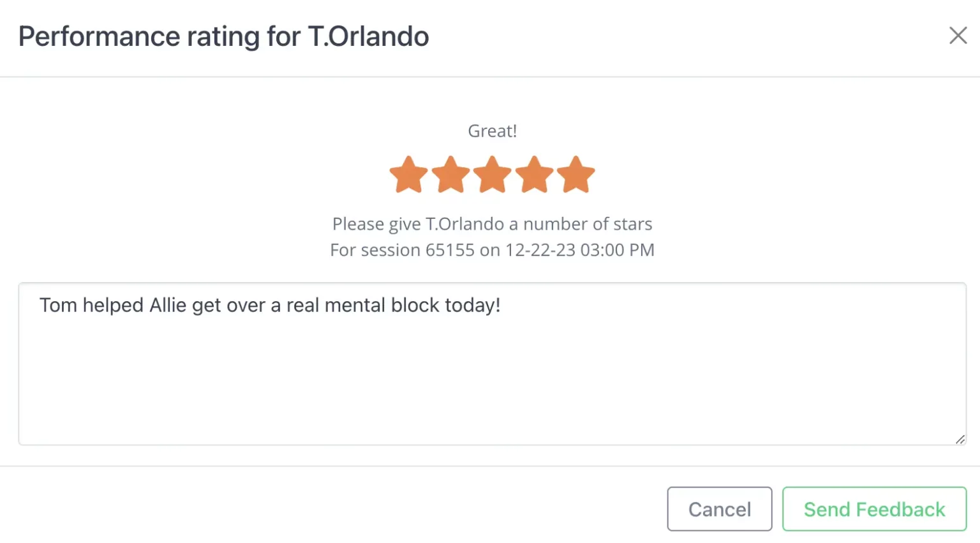The image size is (980, 543).
Task: Click the second star rating
Action: pos(450,175)
